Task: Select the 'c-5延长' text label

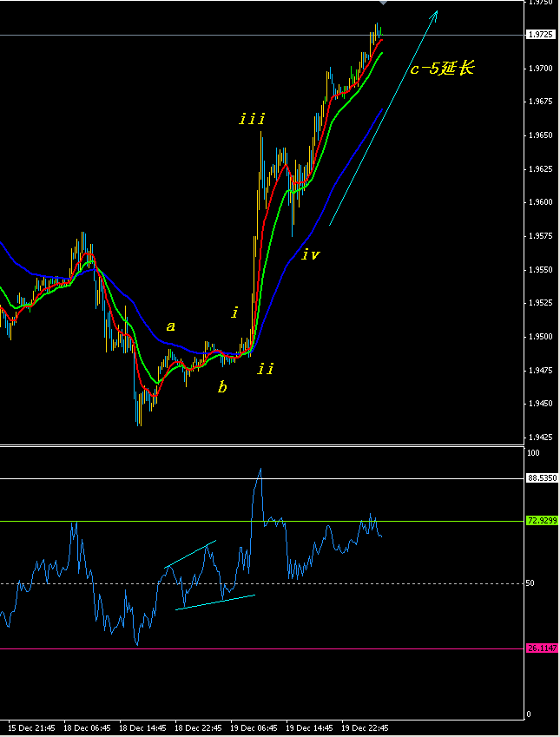Action: pos(442,69)
